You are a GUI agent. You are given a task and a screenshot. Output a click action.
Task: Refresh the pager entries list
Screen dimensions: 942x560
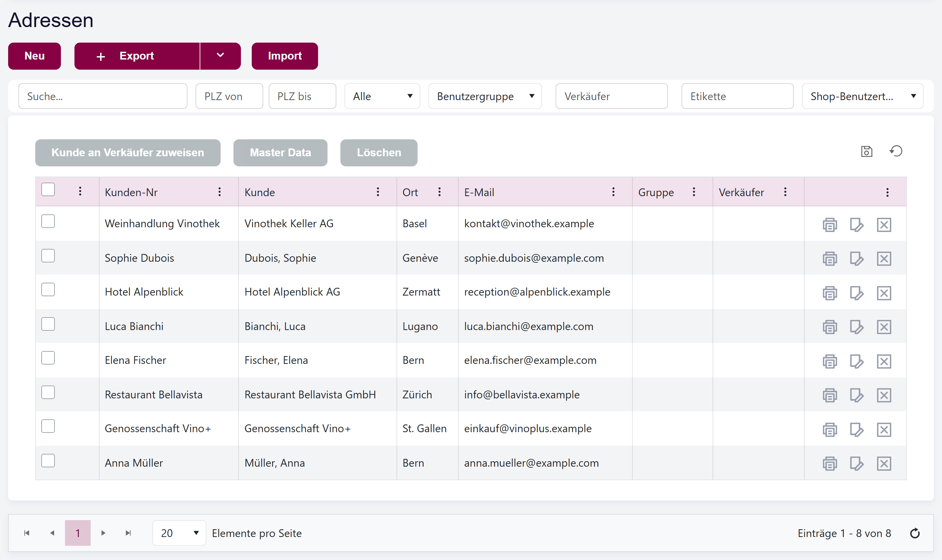pyautogui.click(x=915, y=533)
